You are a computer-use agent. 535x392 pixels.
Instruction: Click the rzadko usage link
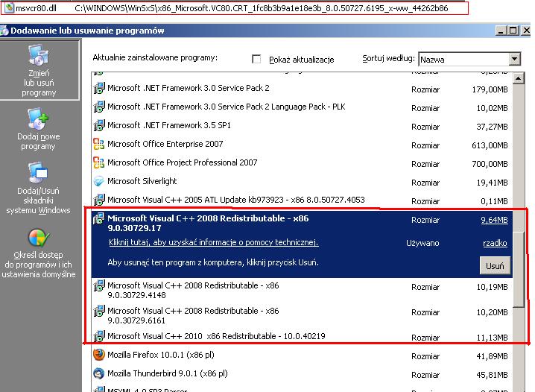tap(495, 243)
